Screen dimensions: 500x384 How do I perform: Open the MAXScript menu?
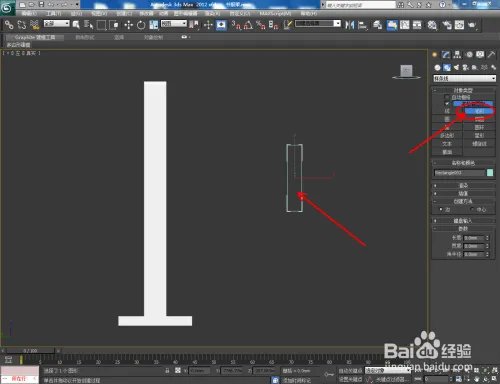point(275,13)
